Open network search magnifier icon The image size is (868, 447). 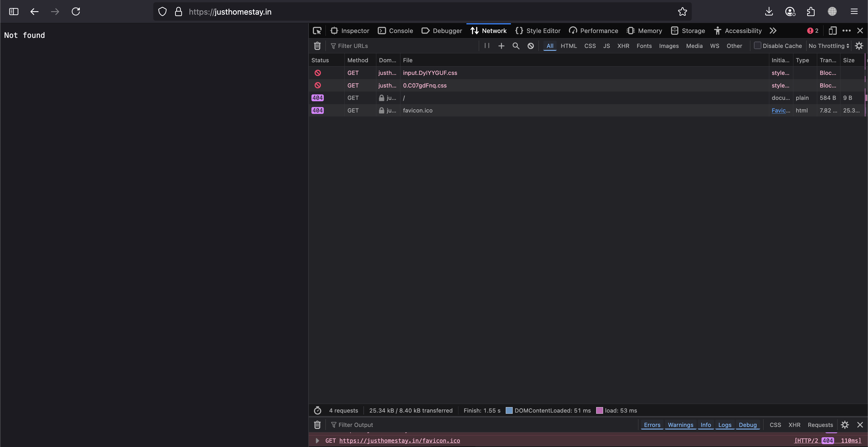pyautogui.click(x=516, y=46)
